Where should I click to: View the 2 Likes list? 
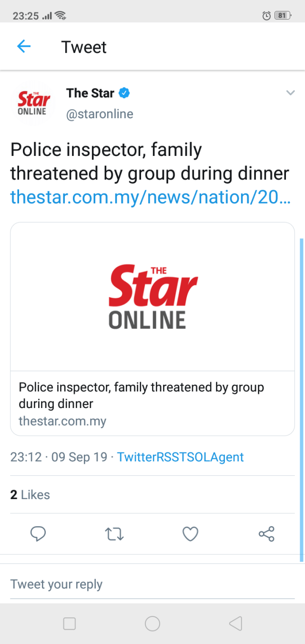click(x=30, y=495)
